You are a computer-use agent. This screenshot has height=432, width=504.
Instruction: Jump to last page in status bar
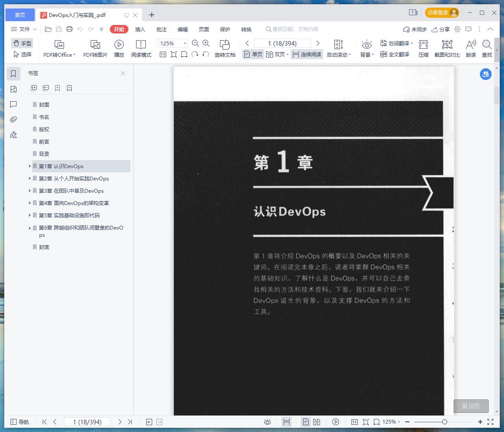pyautogui.click(x=130, y=422)
